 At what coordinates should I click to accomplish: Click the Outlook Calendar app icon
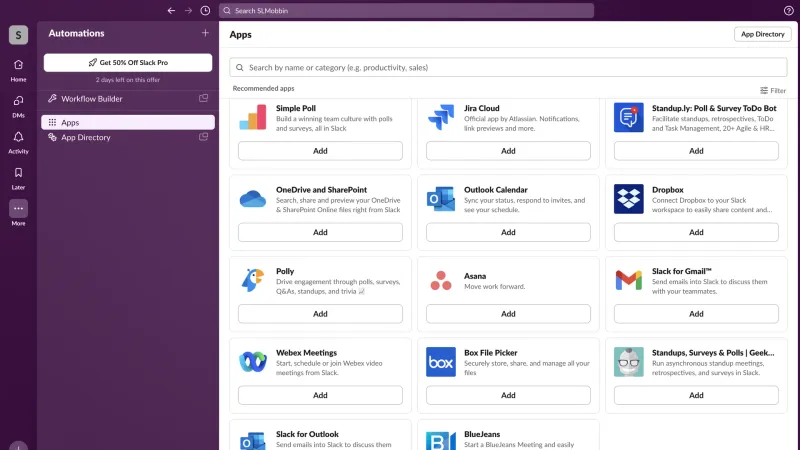(441, 198)
